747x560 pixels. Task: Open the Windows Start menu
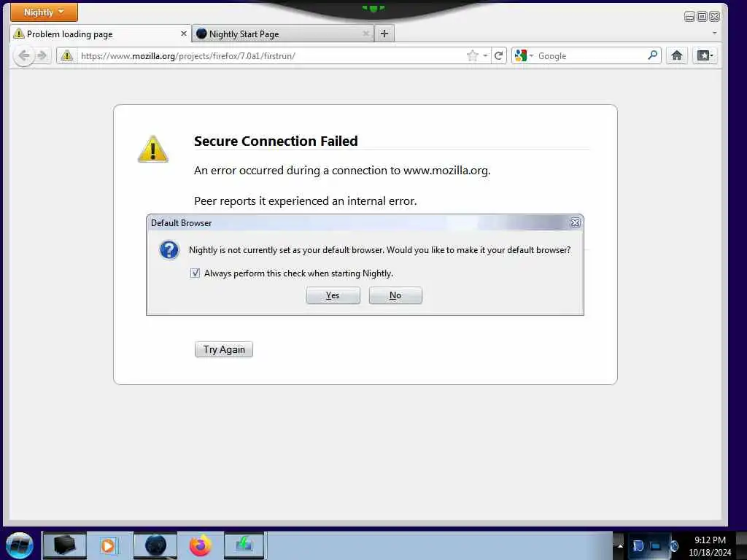point(20,545)
